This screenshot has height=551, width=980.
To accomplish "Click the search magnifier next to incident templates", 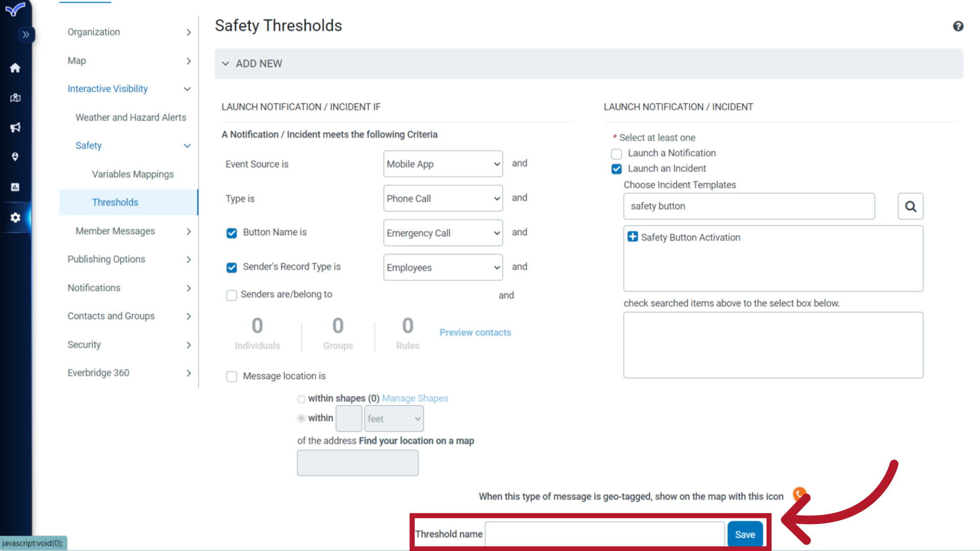I will point(911,206).
